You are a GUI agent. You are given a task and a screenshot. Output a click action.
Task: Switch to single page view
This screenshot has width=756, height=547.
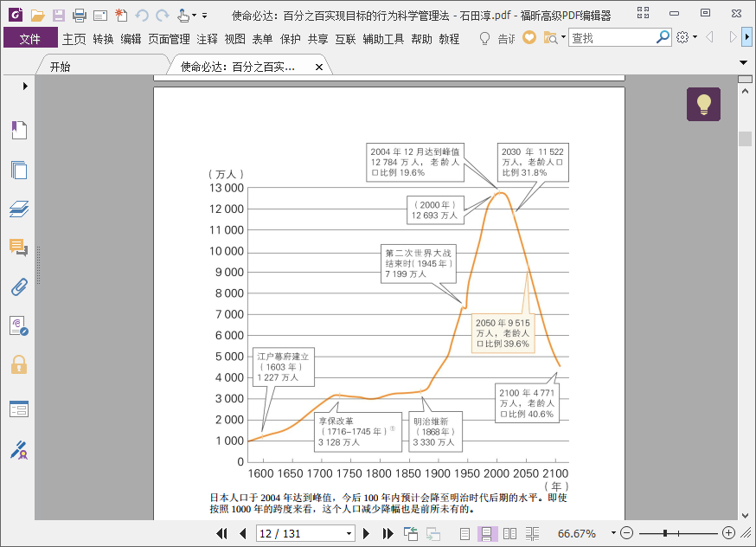coord(464,533)
